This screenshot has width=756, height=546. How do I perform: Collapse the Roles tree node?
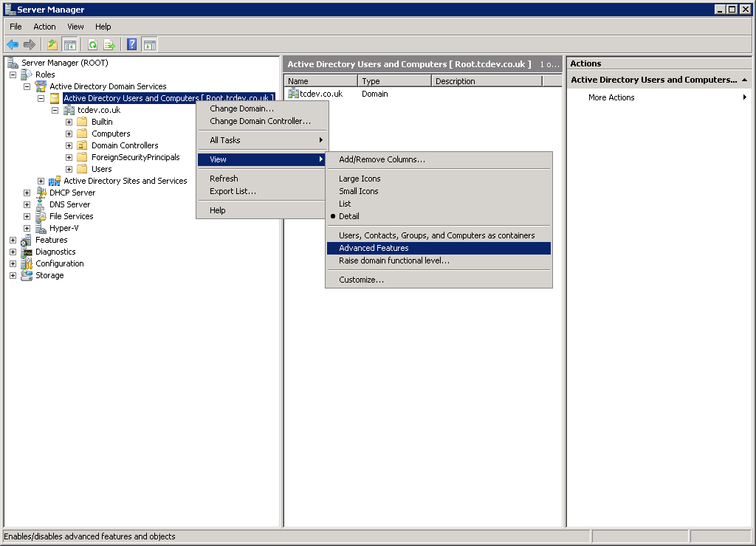click(x=13, y=75)
